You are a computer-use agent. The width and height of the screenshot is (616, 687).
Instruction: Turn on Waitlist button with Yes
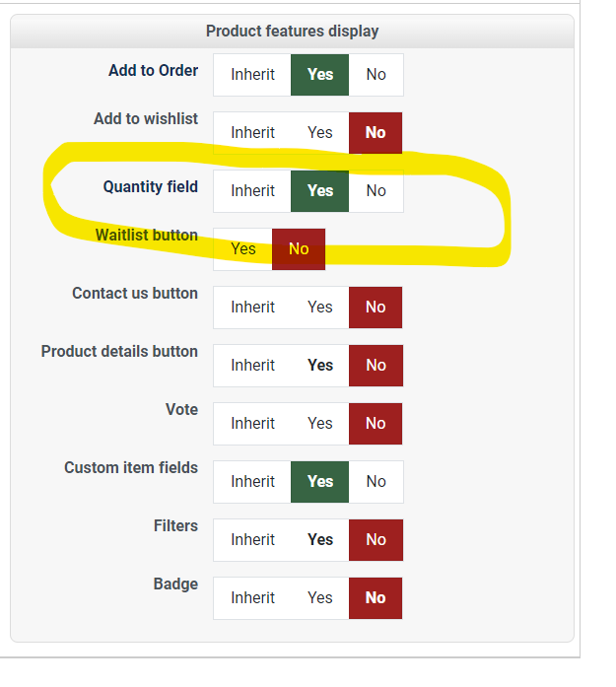pyautogui.click(x=243, y=249)
